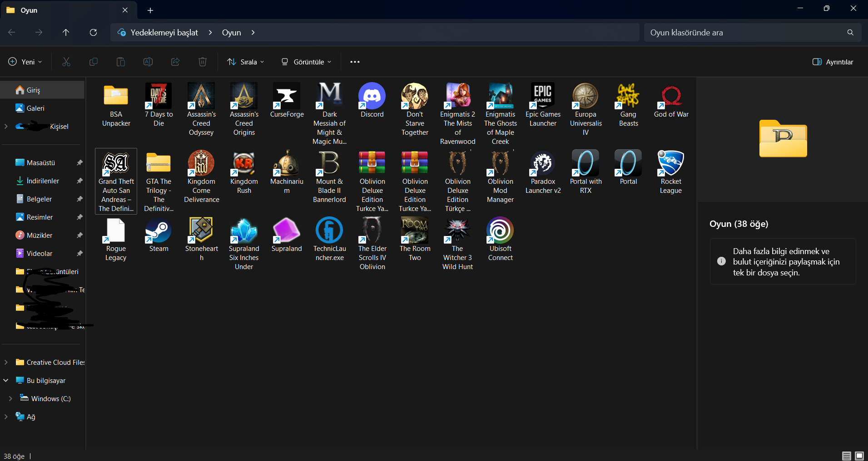Screen dimensions: 868x461
Task: Expand the Windows (C:) drive node
Action: click(x=10, y=398)
